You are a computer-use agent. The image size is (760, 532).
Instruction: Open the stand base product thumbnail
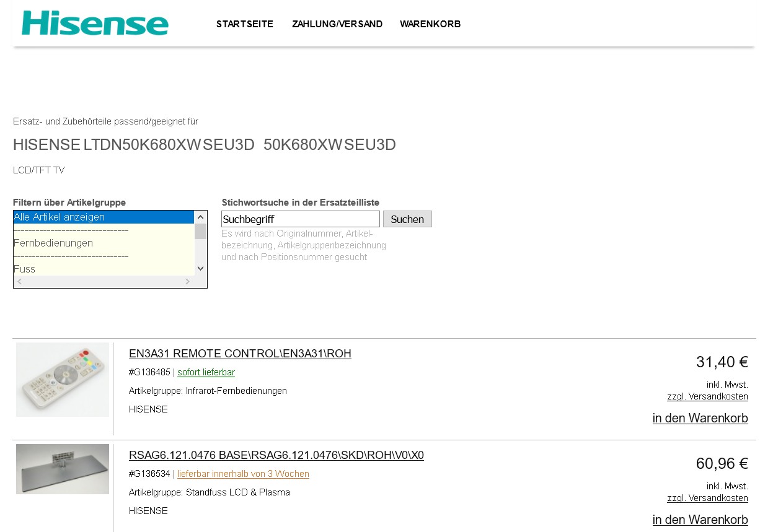pyautogui.click(x=63, y=469)
